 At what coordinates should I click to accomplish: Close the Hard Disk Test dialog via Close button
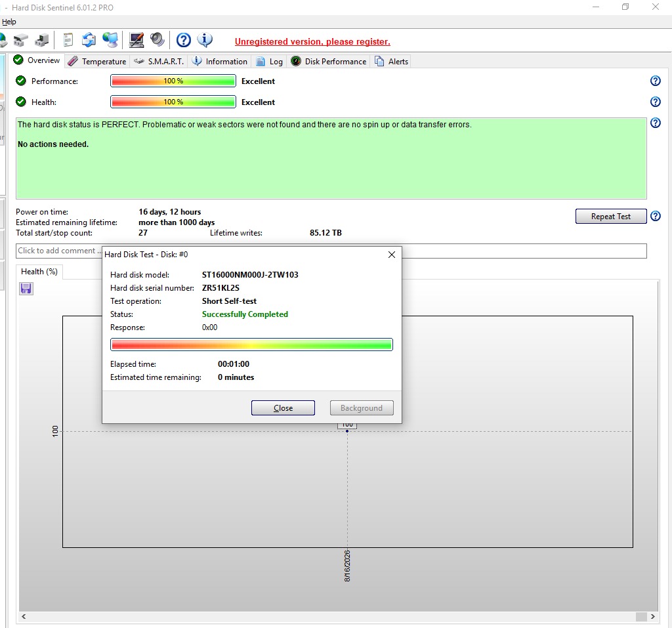pos(283,408)
